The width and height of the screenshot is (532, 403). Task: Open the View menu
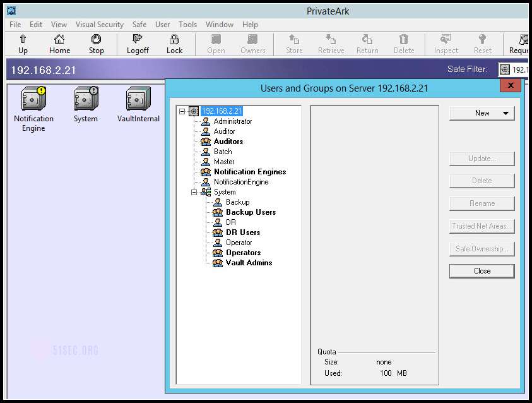pyautogui.click(x=59, y=25)
